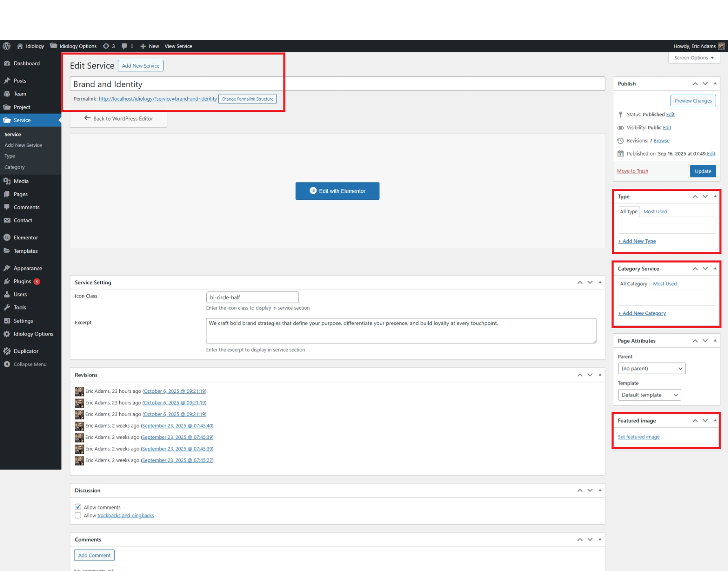The image size is (728, 571).
Task: Open the Template dropdown
Action: click(x=649, y=395)
